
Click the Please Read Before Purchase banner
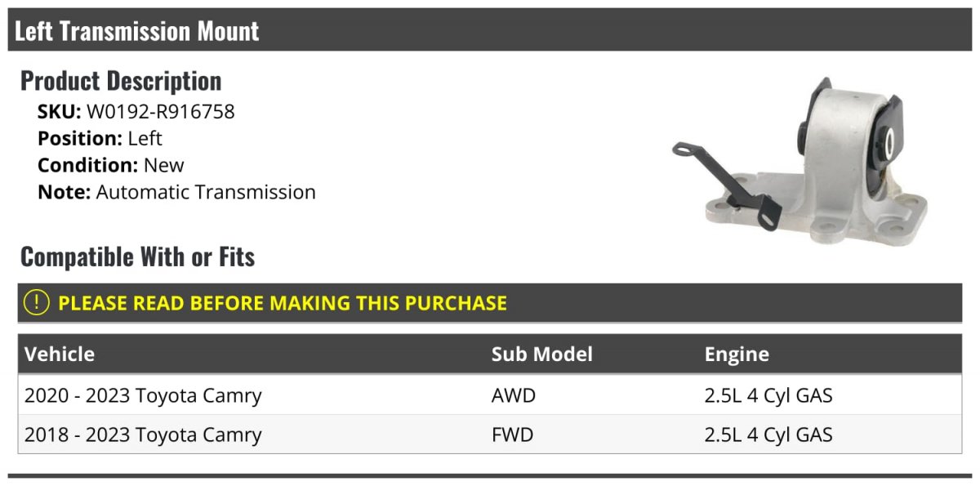coord(283,303)
